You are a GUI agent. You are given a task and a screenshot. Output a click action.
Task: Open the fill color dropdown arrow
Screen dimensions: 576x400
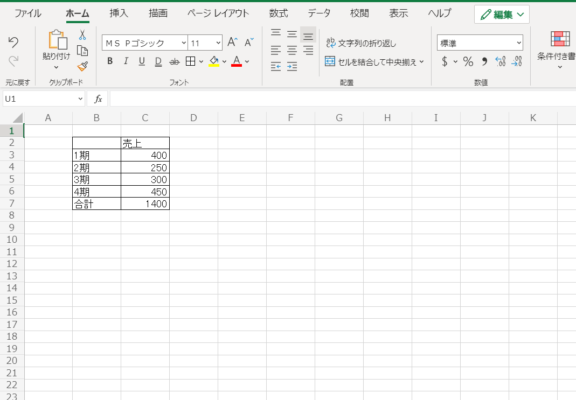point(224,62)
